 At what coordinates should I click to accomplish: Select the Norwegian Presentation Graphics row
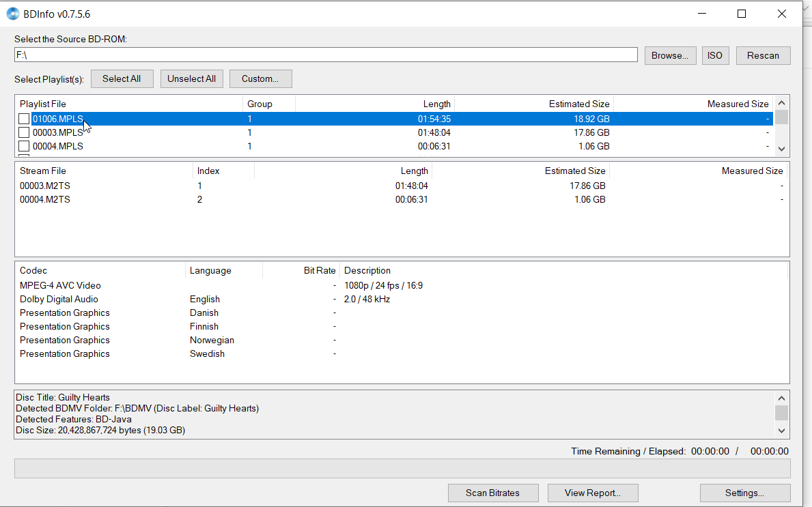(x=402, y=341)
